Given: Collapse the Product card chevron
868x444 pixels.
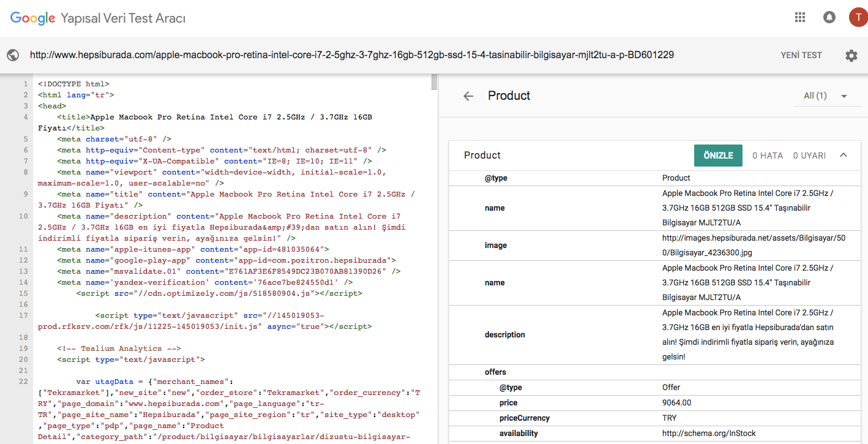Looking at the screenshot, I should [x=844, y=155].
